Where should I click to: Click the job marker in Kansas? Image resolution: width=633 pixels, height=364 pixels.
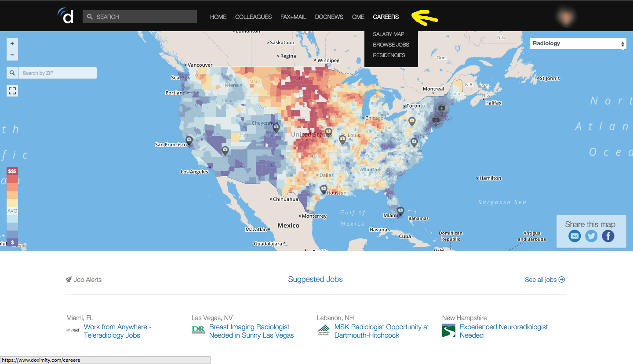tap(328, 131)
